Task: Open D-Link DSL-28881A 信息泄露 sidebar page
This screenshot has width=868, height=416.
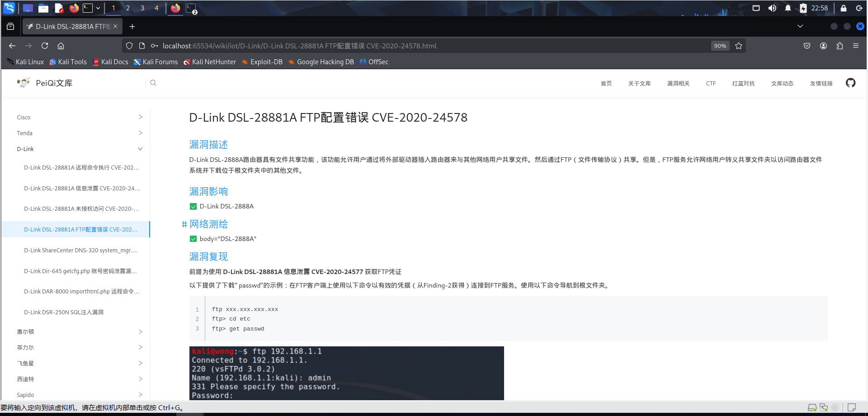Action: point(82,188)
